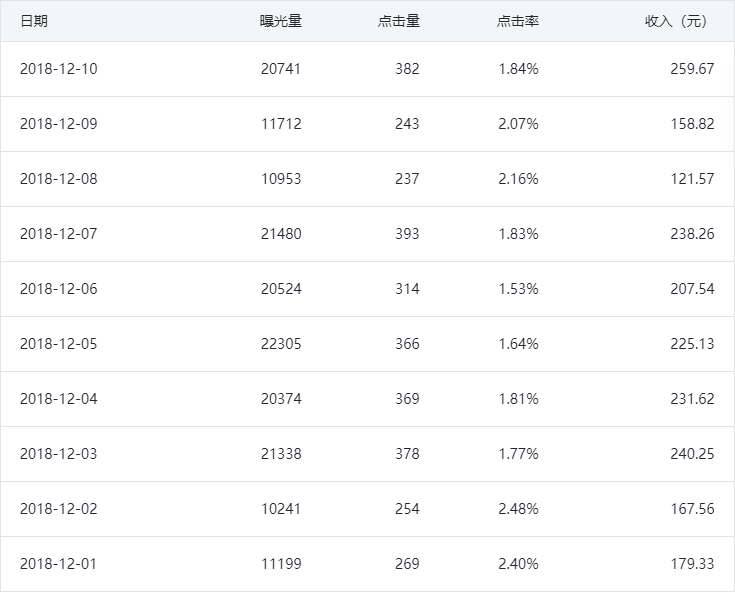The width and height of the screenshot is (735, 592).
Task: Click revenue value 238.26
Action: click(x=692, y=234)
